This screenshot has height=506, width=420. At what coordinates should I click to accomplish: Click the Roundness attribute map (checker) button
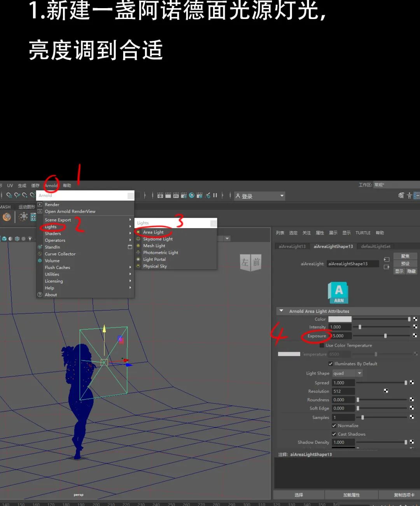(412, 400)
